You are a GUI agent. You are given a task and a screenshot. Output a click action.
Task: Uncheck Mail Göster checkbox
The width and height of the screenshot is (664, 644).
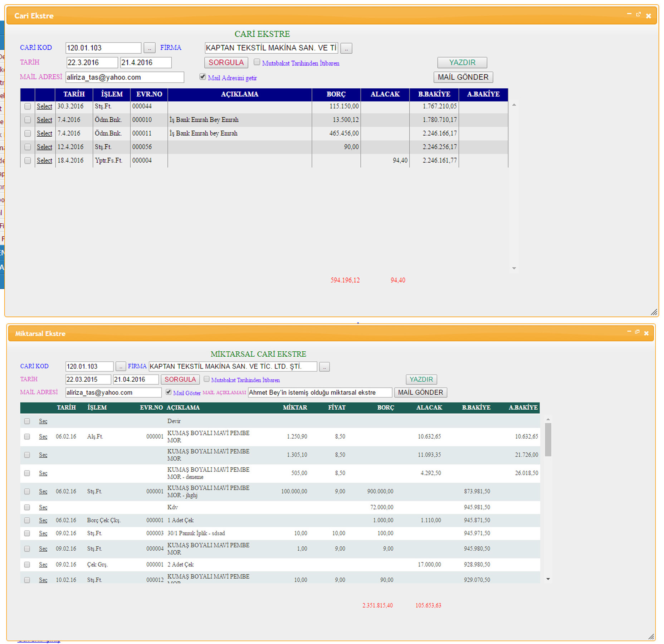169,392
